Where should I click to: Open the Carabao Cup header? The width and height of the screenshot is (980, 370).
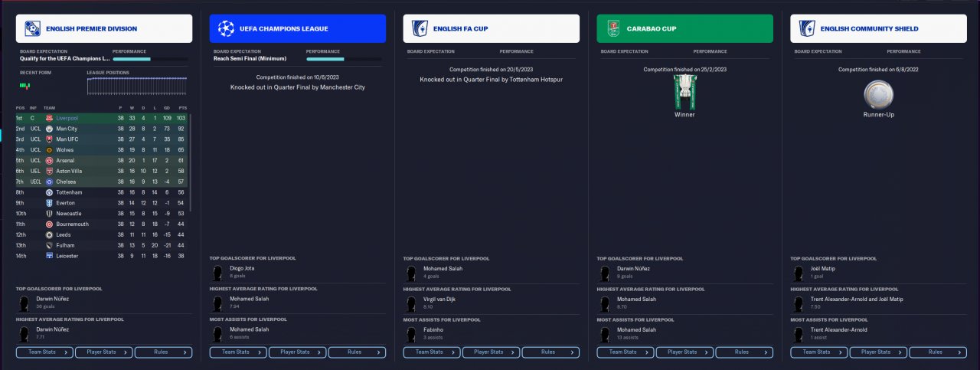[x=684, y=29]
